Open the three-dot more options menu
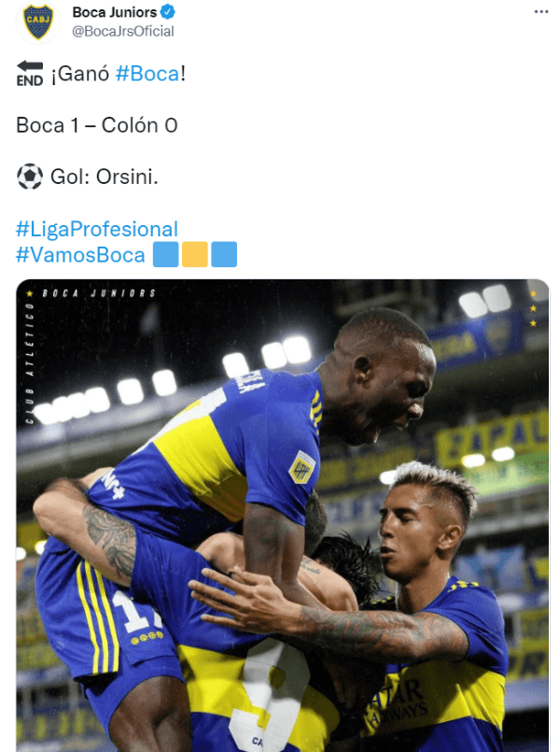The height and width of the screenshot is (752, 560). [x=540, y=11]
